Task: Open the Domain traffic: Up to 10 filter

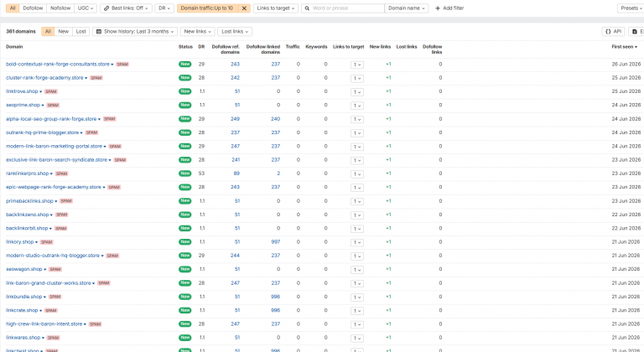Action: (x=207, y=8)
